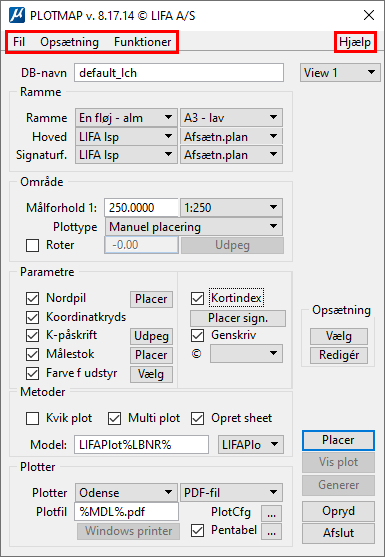This screenshot has width=385, height=557.
Task: Click the Redigér button under Opsætning
Action: click(x=339, y=355)
